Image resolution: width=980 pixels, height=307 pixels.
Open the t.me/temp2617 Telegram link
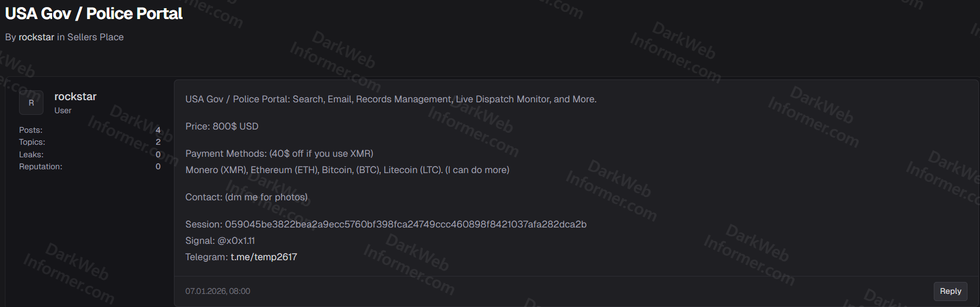[x=264, y=257]
